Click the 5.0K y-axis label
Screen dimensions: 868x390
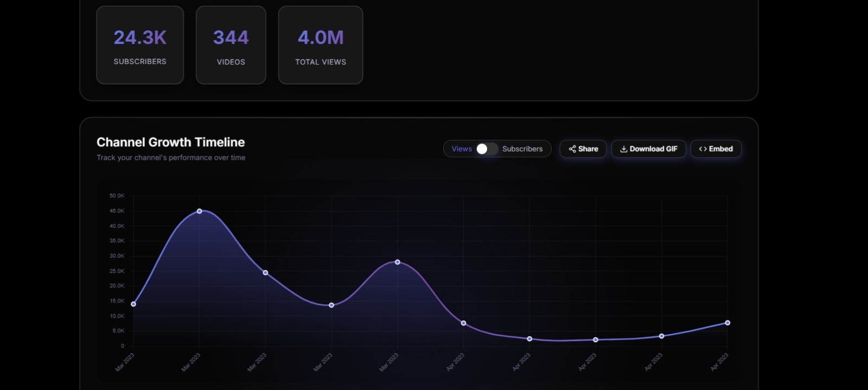point(118,331)
